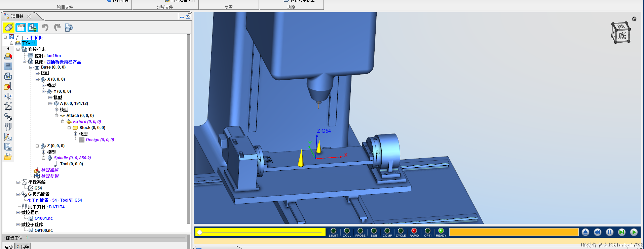Click the CNC machine sidebar icon

click(8, 76)
